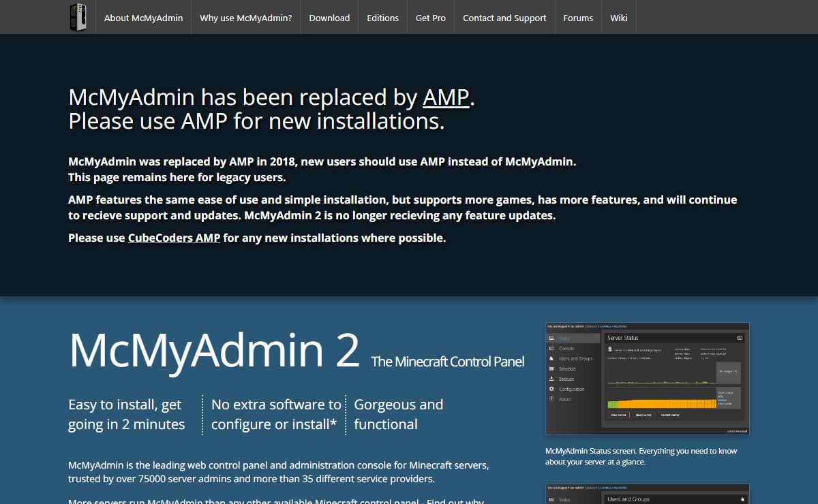
Task: Click 'Gorgeous and functional' text
Action: coord(399,414)
